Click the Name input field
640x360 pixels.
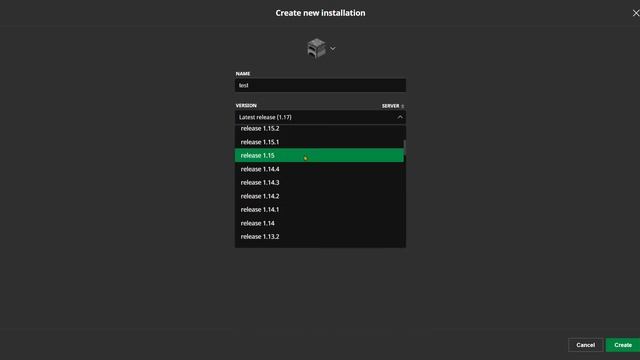pos(320,85)
